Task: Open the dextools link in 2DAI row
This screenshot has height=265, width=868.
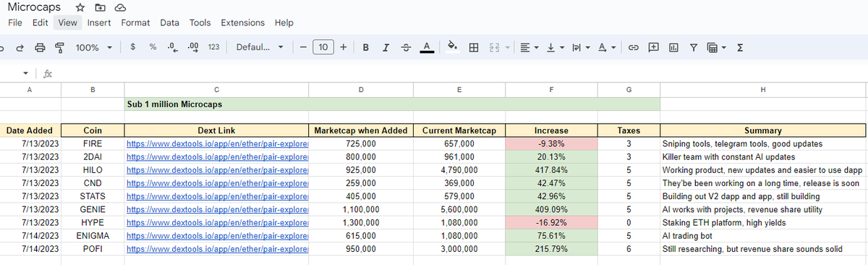Action: [217, 157]
